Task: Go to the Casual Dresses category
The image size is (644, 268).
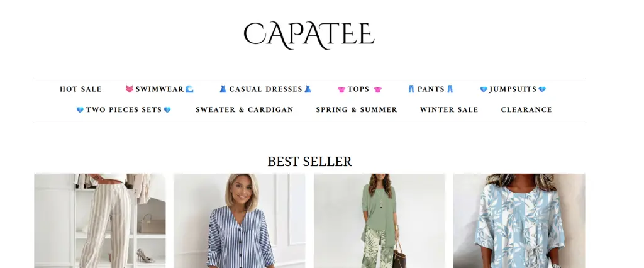Action: (265, 89)
